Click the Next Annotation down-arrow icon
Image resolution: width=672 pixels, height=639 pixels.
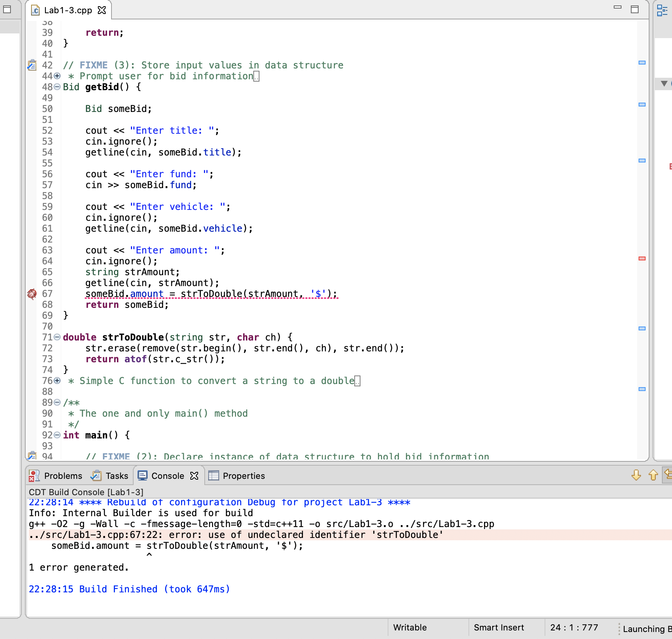tap(636, 475)
